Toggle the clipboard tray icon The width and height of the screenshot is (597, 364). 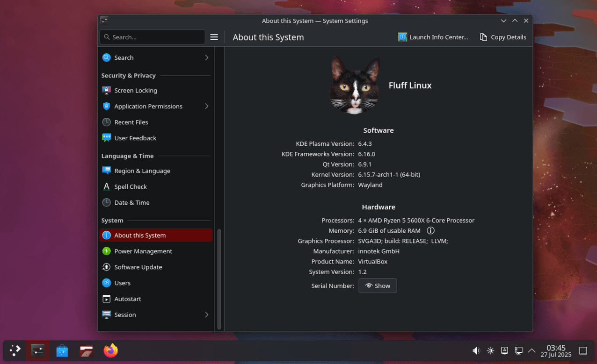(x=504, y=350)
